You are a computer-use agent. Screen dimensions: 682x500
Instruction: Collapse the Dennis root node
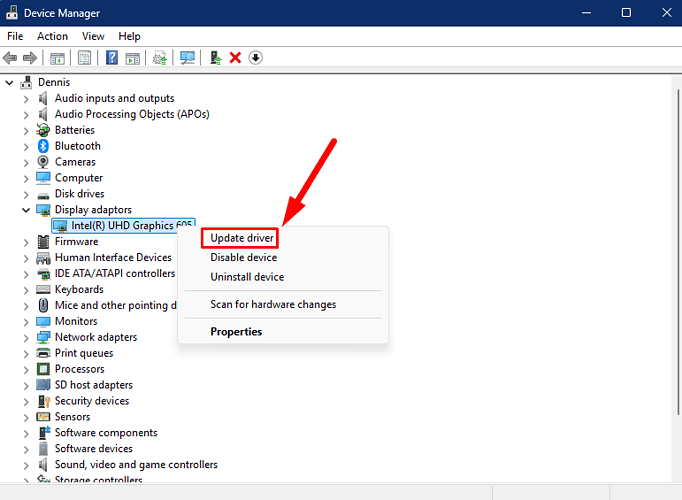(10, 82)
